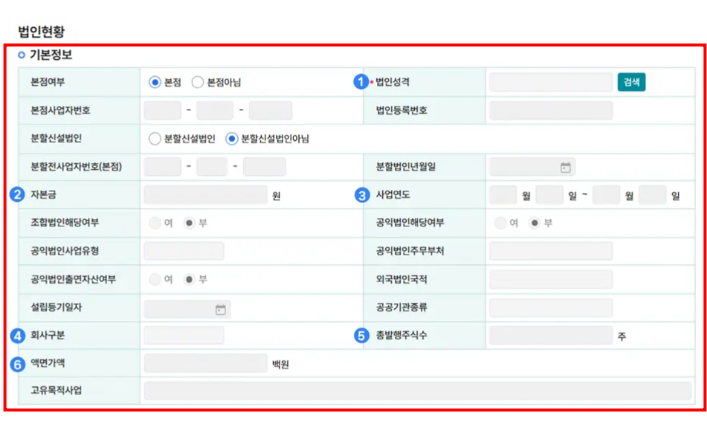Select 부 for 공익법인해당여부
Viewport: 707px width, 421px height.
535,223
